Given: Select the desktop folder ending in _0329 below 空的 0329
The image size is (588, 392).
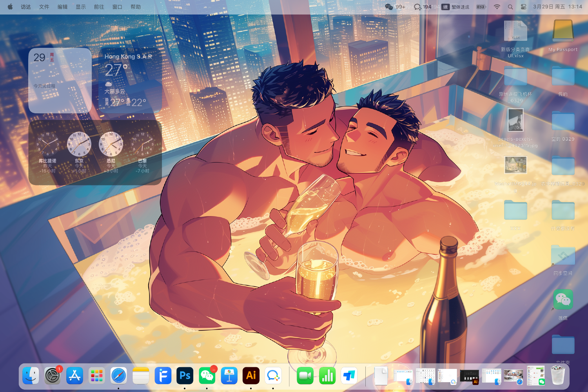Looking at the screenshot, I should pyautogui.click(x=563, y=171).
